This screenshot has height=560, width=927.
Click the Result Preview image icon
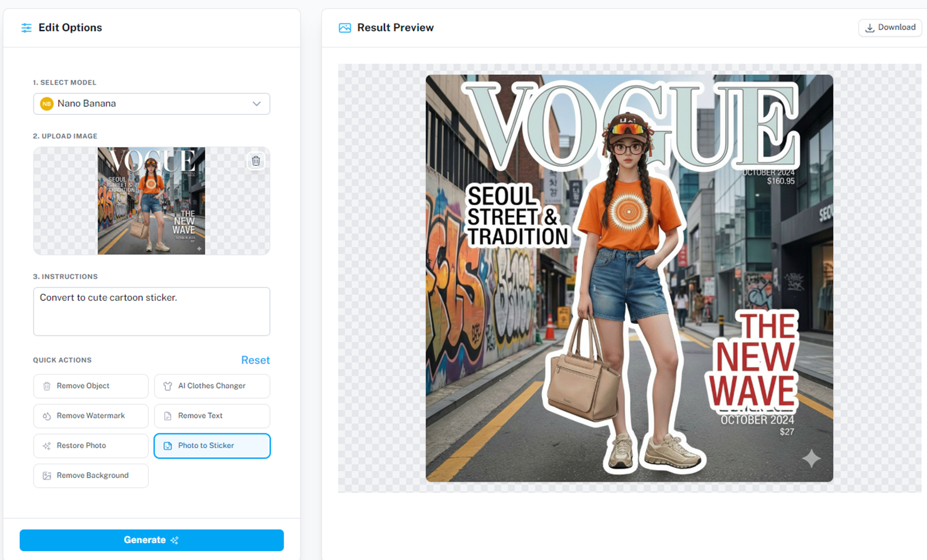click(x=345, y=28)
